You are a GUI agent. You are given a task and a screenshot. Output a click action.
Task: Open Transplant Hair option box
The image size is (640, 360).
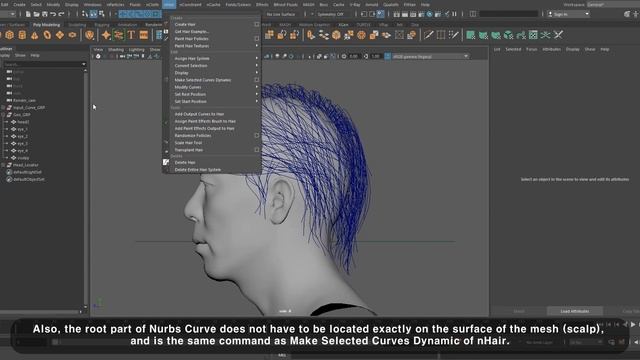[x=257, y=150]
